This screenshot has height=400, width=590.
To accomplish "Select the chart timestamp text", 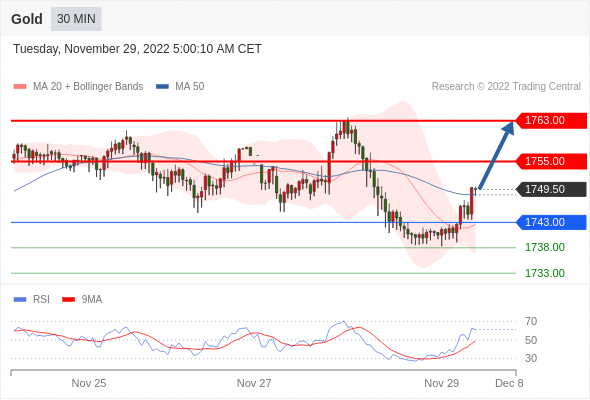I will pyautogui.click(x=137, y=49).
